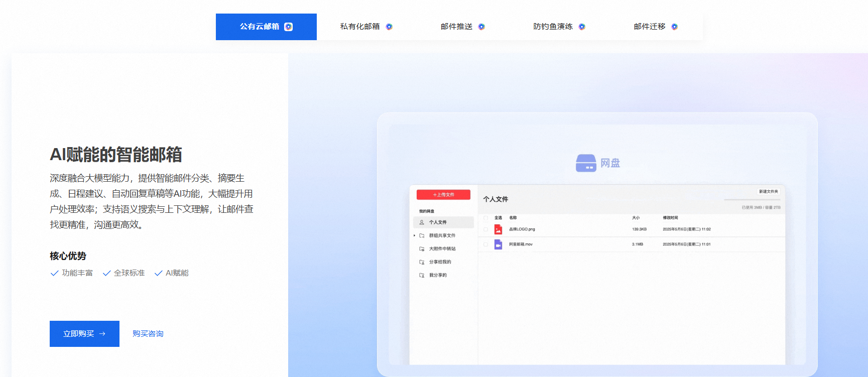
Task: Open 我分享的 in the sidebar
Action: pyautogui.click(x=438, y=275)
